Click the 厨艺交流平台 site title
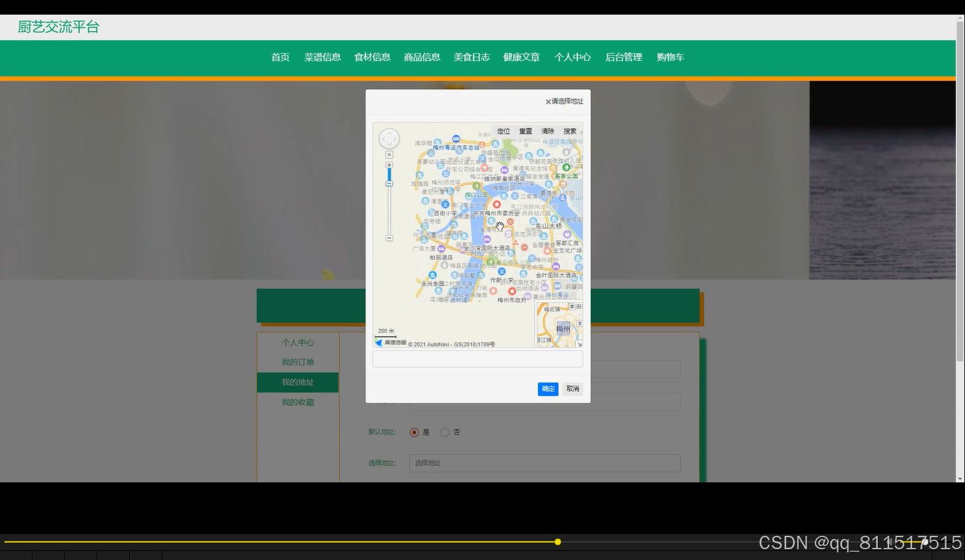Screen dimensions: 965x560 coord(59,27)
